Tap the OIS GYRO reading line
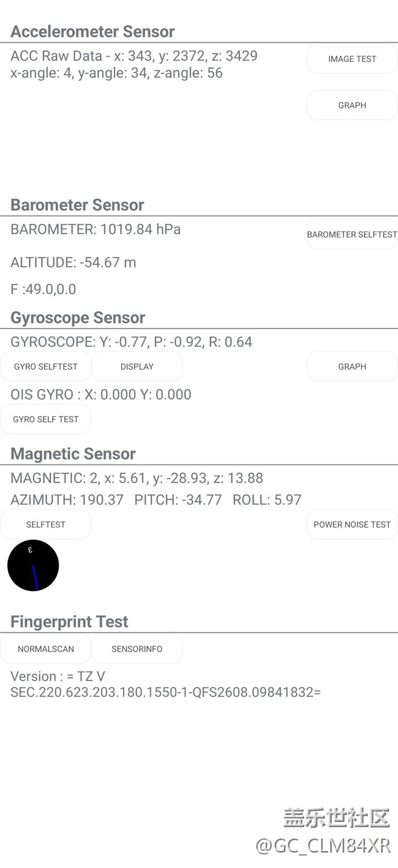 101,395
